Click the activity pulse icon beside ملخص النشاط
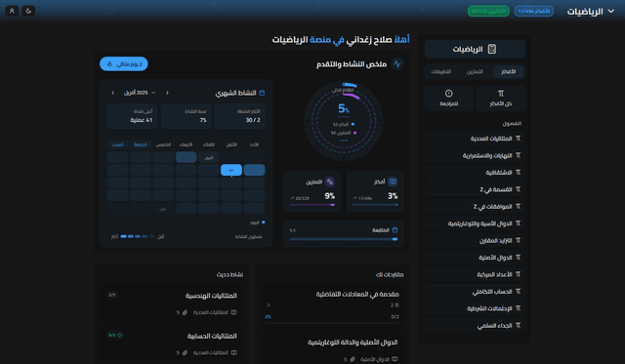This screenshot has height=364, width=625. tap(397, 63)
